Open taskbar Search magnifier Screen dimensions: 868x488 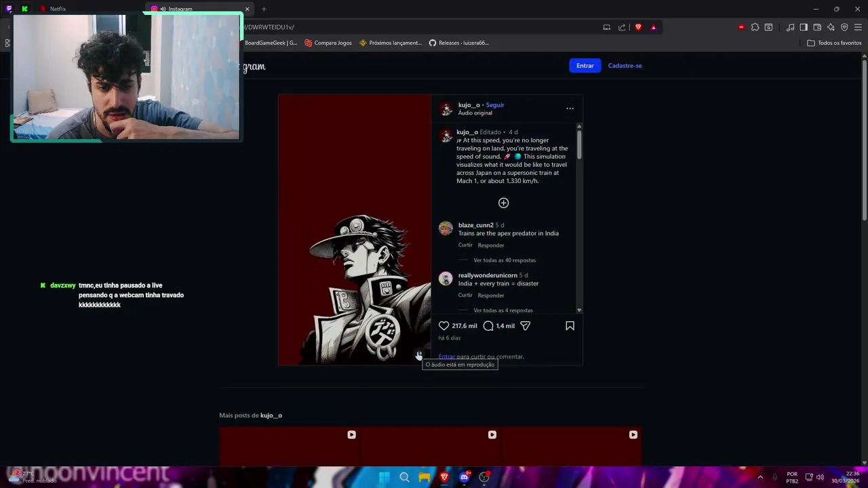coord(404,477)
